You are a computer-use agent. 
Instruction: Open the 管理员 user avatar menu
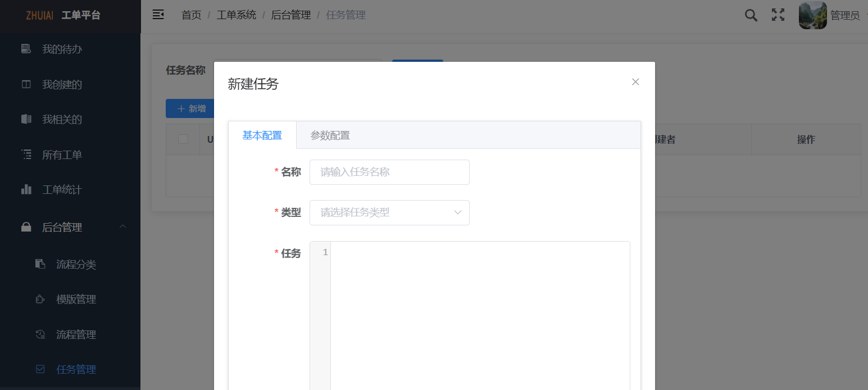(812, 15)
